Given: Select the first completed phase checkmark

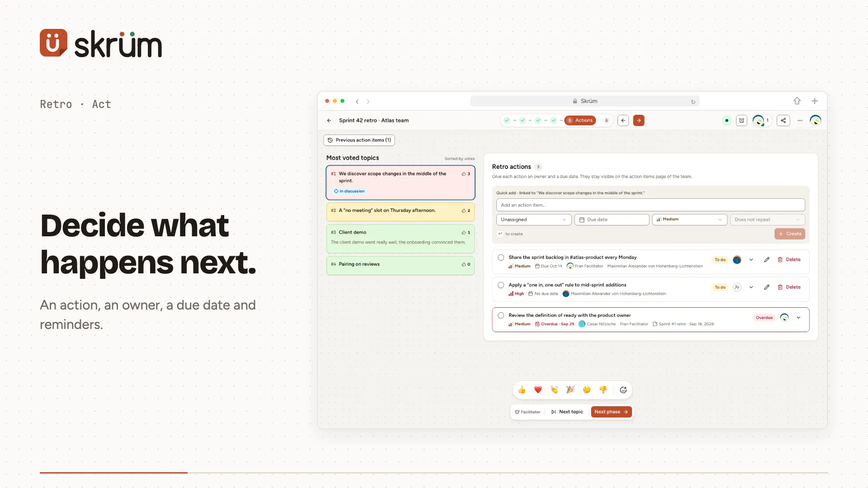Looking at the screenshot, I should [507, 121].
